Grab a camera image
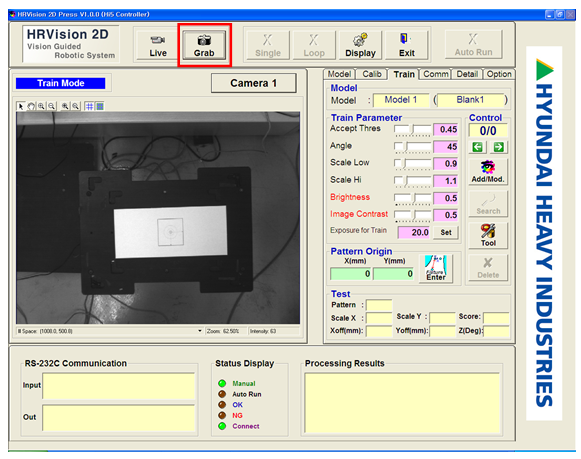This screenshot has height=459, width=581. click(x=204, y=45)
